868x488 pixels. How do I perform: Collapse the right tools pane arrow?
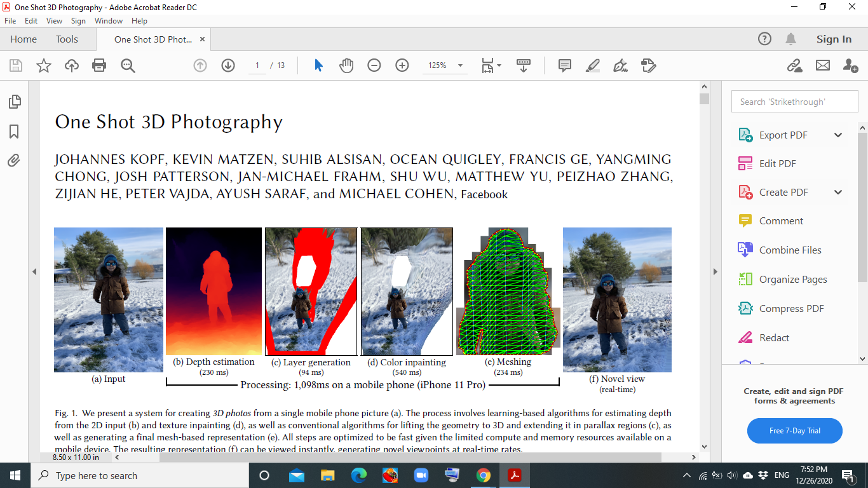pos(715,271)
